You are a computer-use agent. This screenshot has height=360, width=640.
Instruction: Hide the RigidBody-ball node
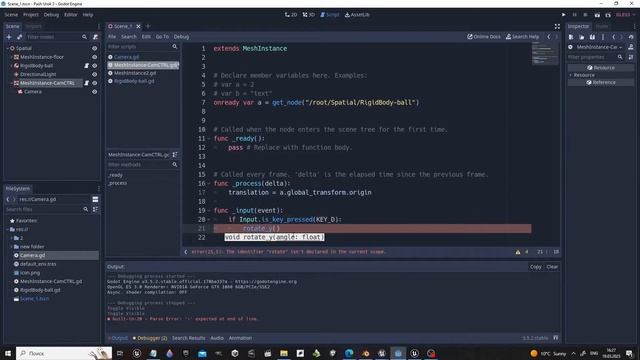click(95, 66)
